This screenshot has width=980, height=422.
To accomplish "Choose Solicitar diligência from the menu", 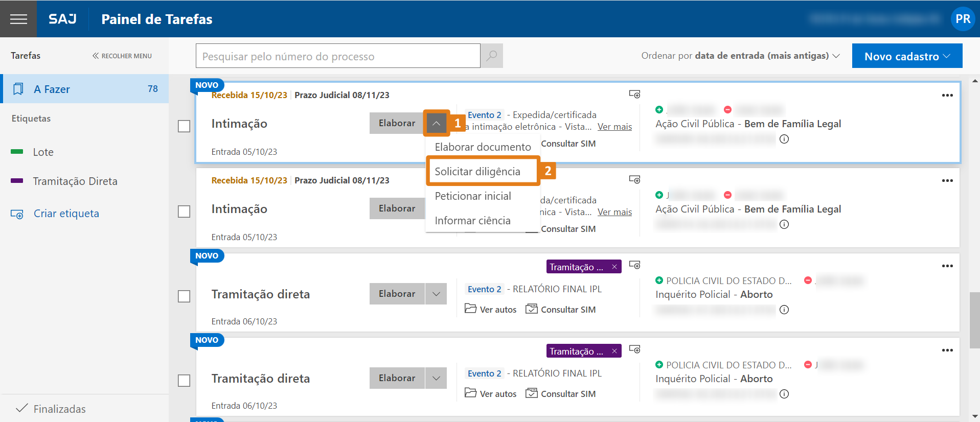I will point(477,172).
